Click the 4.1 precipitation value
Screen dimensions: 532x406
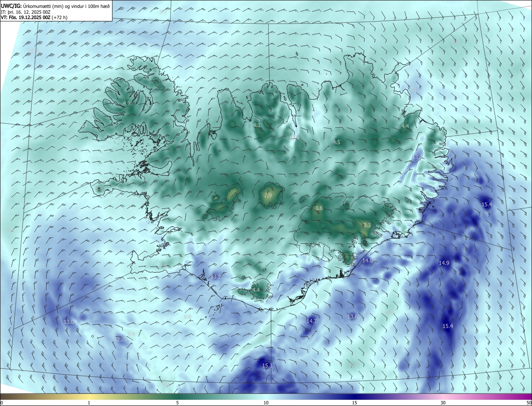point(257,125)
